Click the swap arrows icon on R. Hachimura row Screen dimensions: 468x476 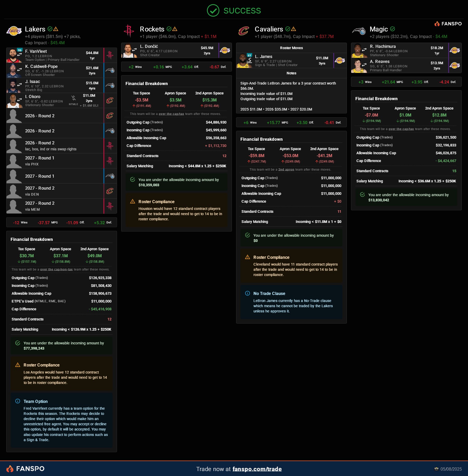point(364,50)
